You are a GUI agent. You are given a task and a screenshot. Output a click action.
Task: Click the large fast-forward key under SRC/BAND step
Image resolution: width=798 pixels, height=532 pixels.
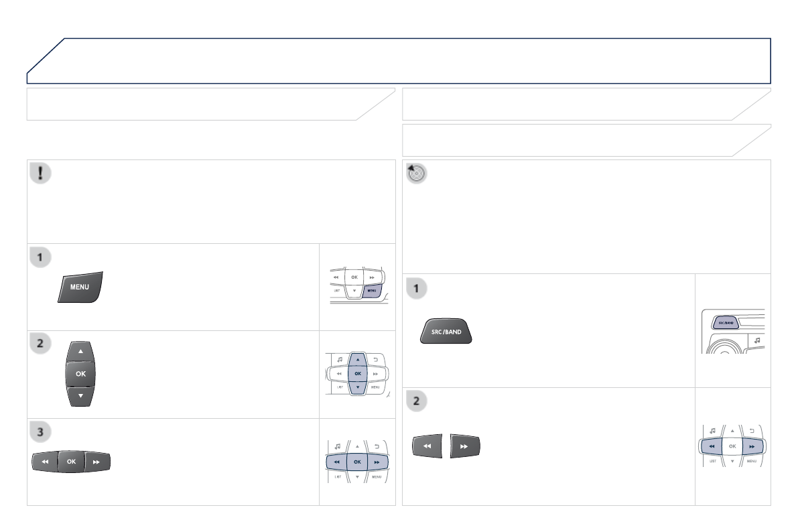click(466, 446)
